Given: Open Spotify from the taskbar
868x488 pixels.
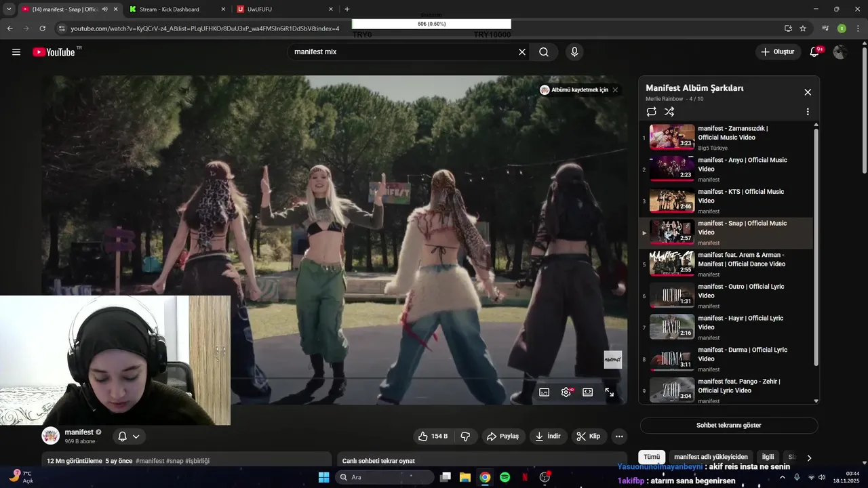Looking at the screenshot, I should coord(505,477).
